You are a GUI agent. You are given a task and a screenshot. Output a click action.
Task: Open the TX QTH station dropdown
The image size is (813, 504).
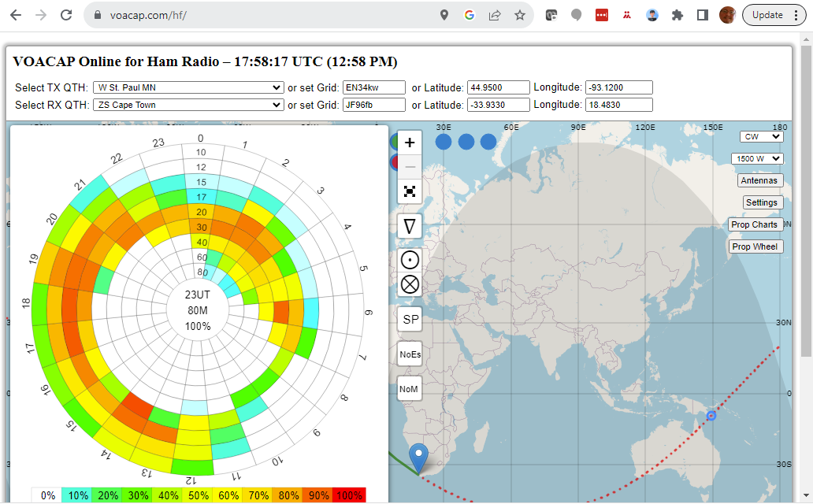[x=188, y=87]
